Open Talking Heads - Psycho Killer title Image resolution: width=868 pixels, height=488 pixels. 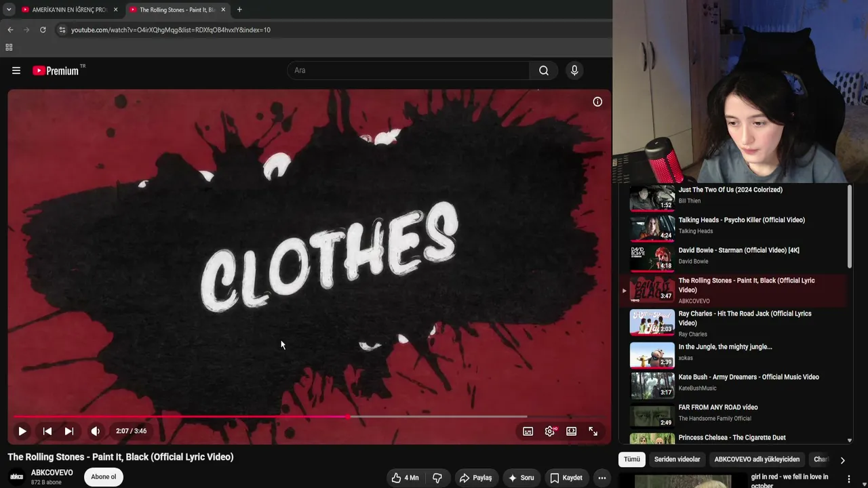click(x=742, y=220)
